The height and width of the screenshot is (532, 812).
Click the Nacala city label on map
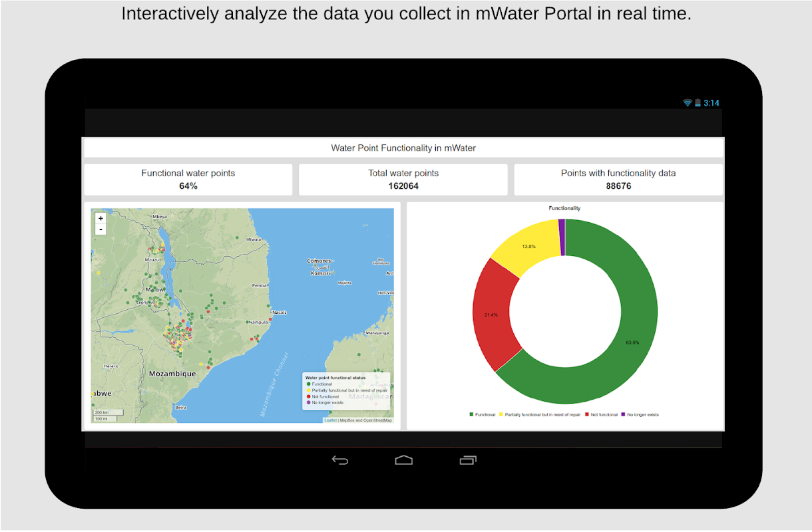coord(280,312)
